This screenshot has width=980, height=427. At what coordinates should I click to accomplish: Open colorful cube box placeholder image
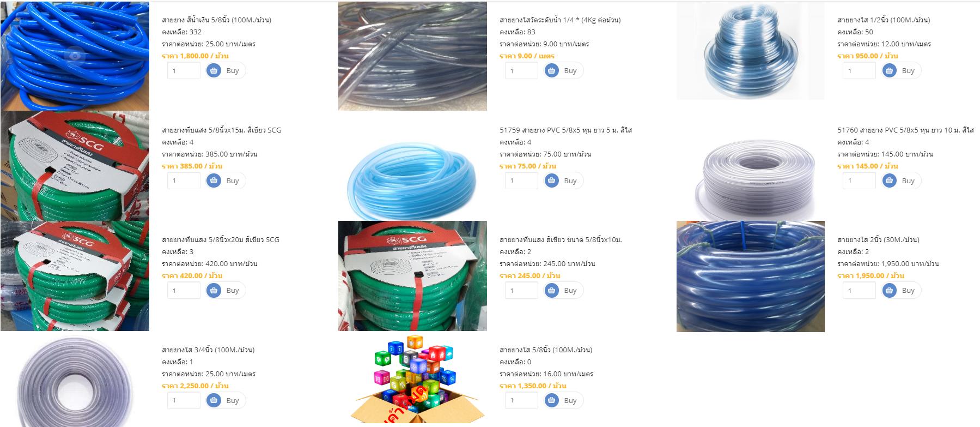[x=412, y=379]
